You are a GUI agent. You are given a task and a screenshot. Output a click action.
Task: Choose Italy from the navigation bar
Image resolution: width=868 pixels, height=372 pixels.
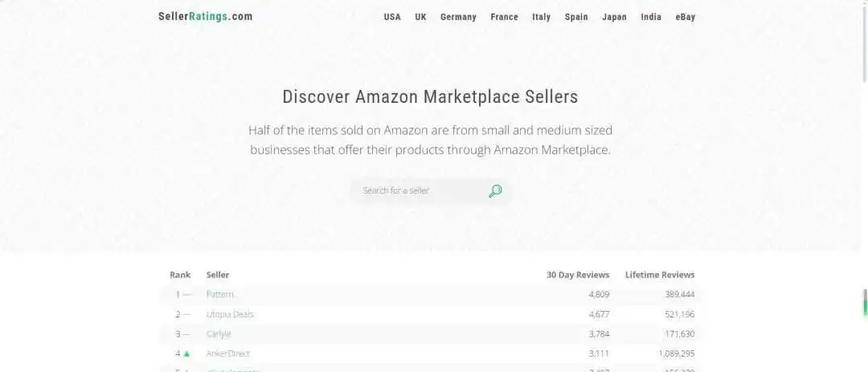[x=542, y=17]
